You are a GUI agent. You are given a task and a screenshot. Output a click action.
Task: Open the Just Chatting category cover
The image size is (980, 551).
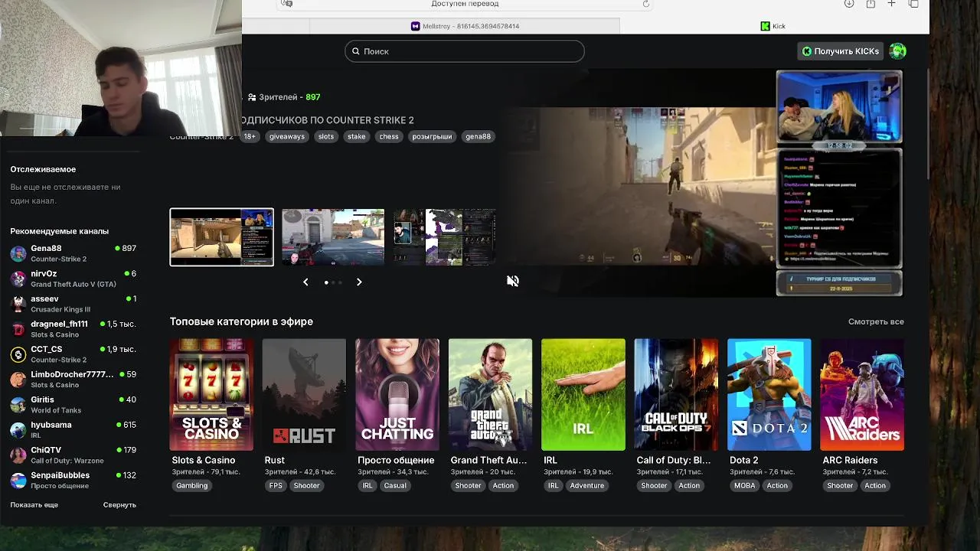point(397,395)
